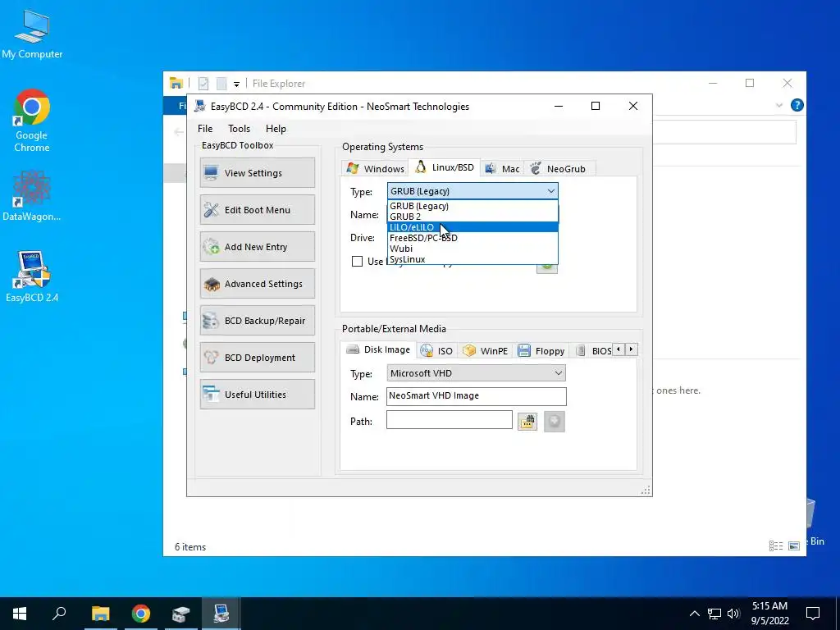
Task: Click the File Explorer search box
Action: pos(724,132)
